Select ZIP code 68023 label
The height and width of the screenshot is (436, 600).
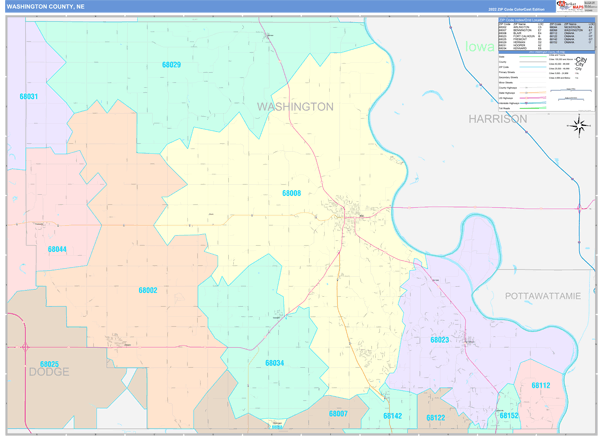pos(439,340)
